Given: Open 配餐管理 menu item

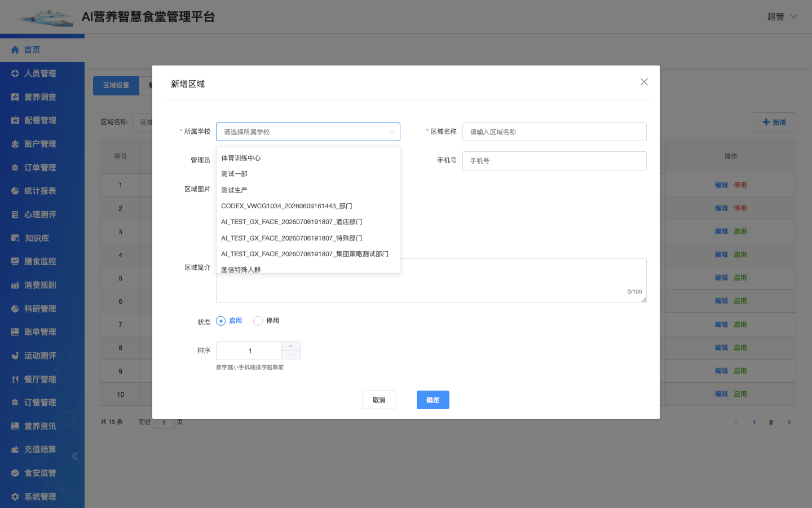Looking at the screenshot, I should (42, 120).
